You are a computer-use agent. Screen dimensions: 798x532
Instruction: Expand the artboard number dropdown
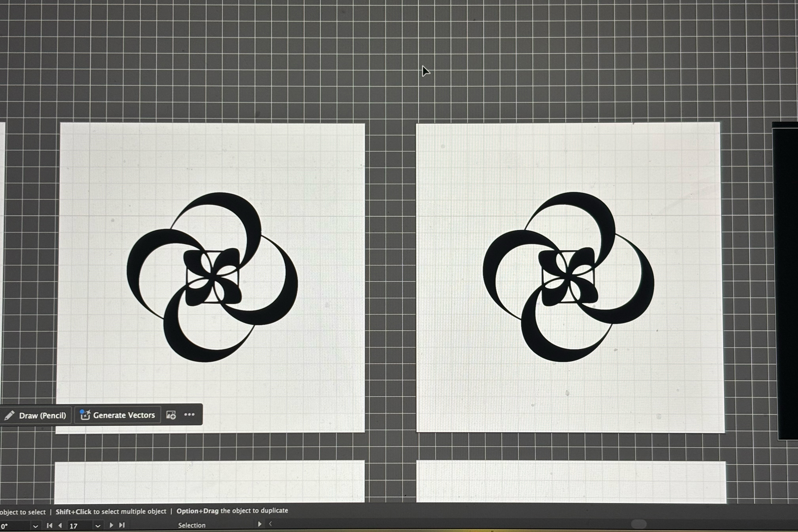(x=98, y=526)
